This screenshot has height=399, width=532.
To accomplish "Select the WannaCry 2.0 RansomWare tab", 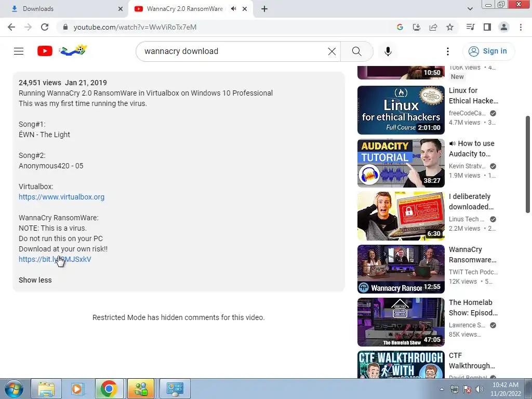I will pos(185,9).
